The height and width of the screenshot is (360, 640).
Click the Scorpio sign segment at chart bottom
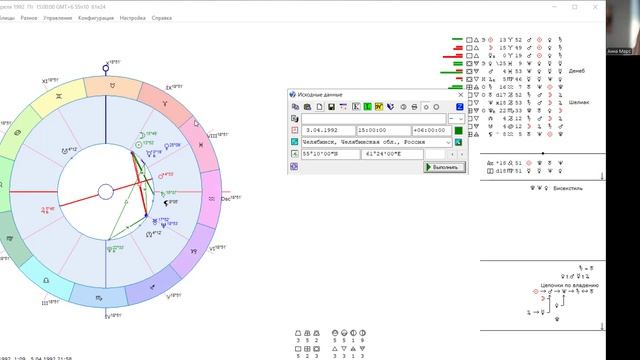[99, 298]
